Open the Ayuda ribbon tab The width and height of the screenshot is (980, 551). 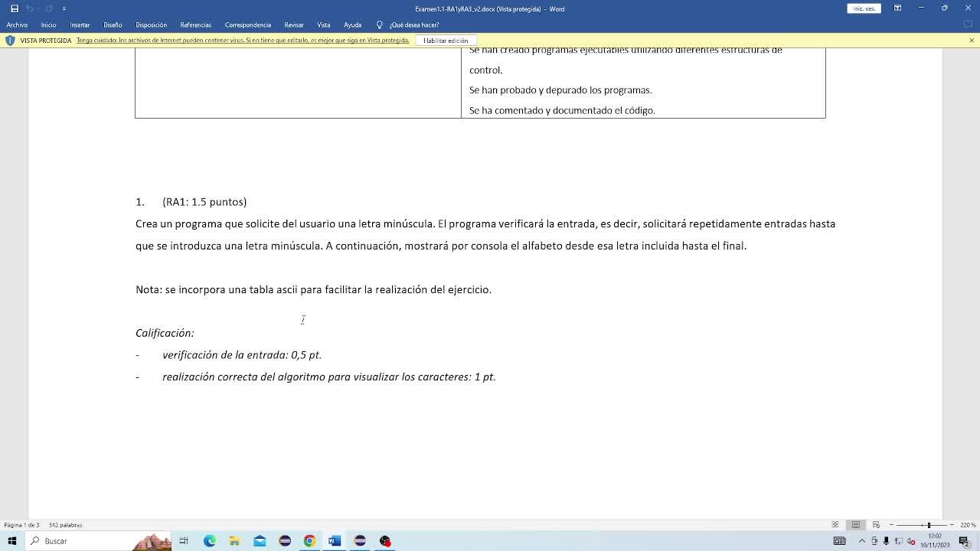pyautogui.click(x=352, y=24)
